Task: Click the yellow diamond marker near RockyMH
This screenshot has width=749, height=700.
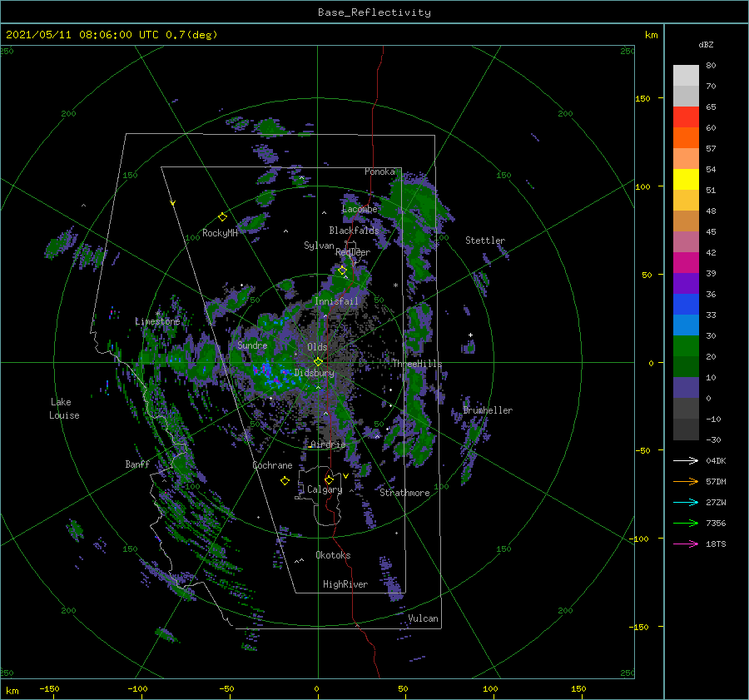Action: pyautogui.click(x=222, y=217)
